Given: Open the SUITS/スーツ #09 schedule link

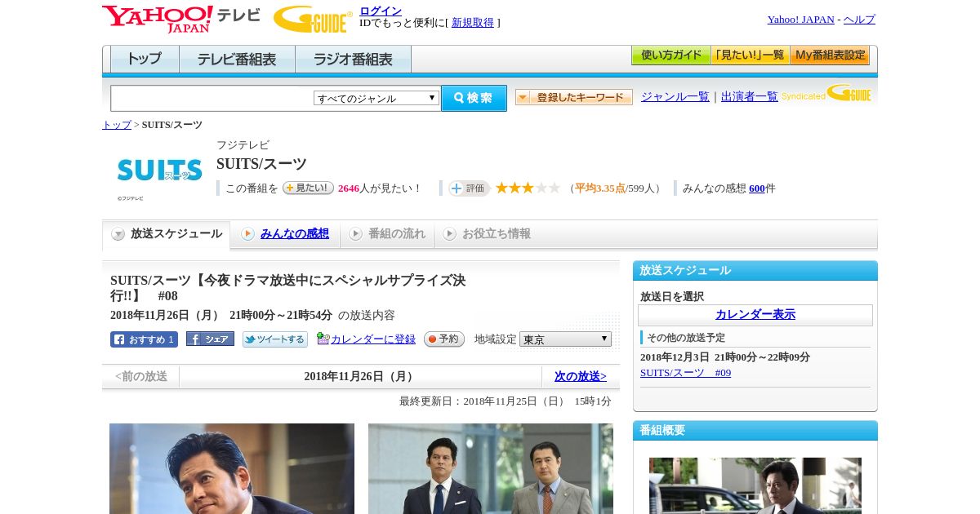Looking at the screenshot, I should (685, 372).
